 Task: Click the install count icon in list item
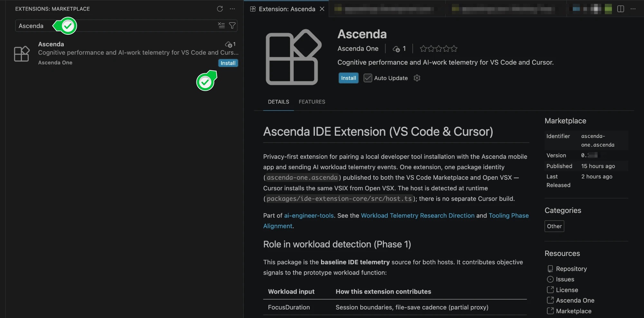pos(228,44)
